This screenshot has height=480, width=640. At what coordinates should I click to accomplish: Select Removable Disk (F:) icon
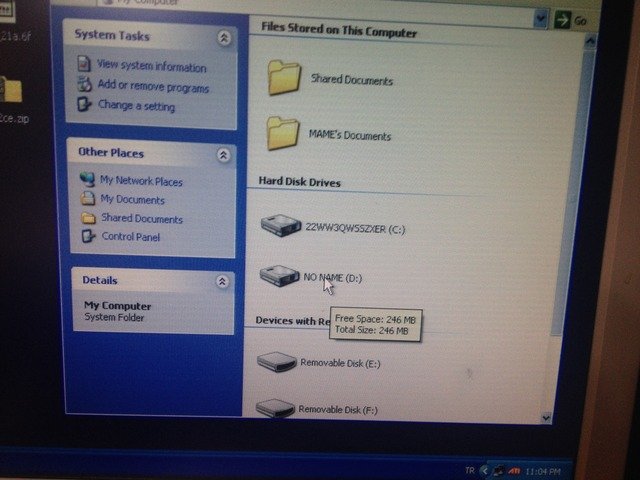coord(275,408)
